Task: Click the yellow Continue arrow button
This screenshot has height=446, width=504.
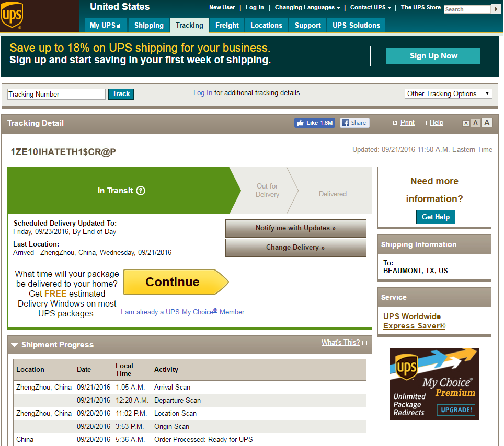Action: click(176, 282)
